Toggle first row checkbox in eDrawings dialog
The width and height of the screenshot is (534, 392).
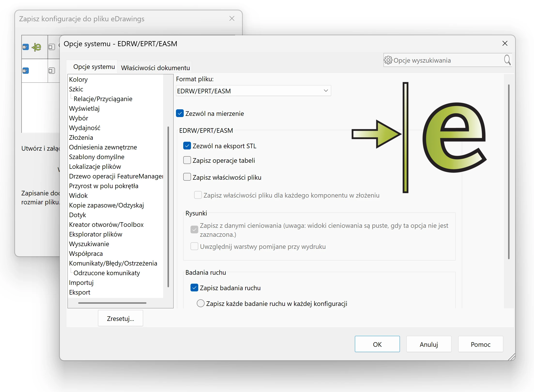tap(26, 47)
